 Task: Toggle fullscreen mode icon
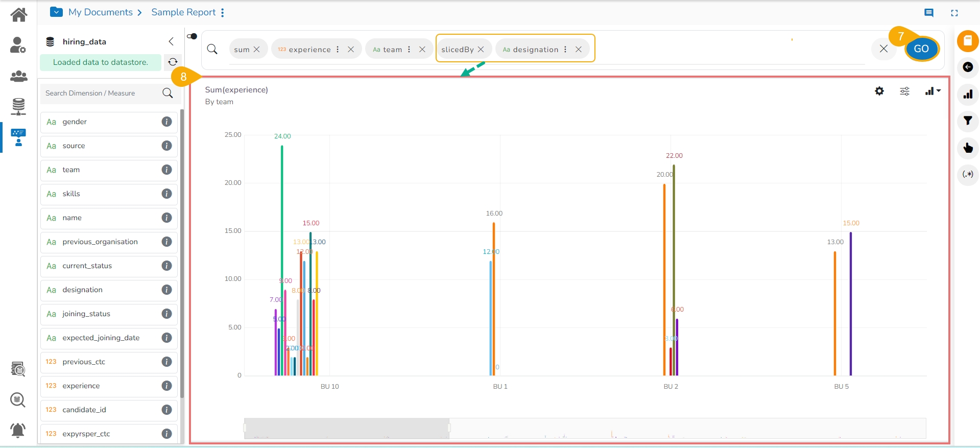[954, 13]
